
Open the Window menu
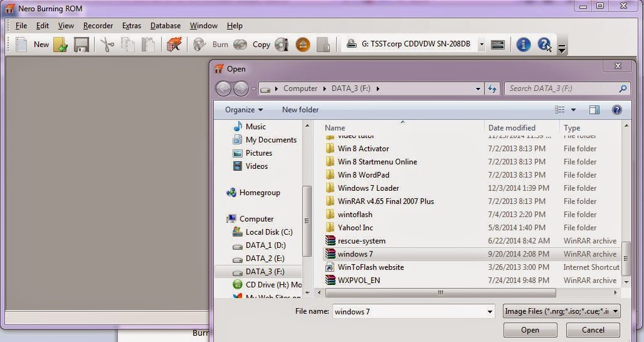[x=204, y=26]
